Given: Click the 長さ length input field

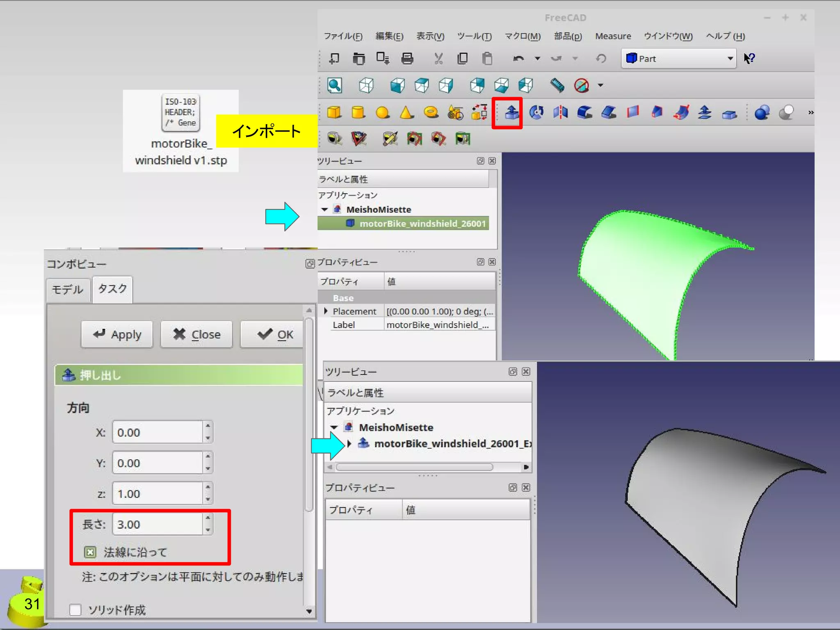Looking at the screenshot, I should click(157, 524).
